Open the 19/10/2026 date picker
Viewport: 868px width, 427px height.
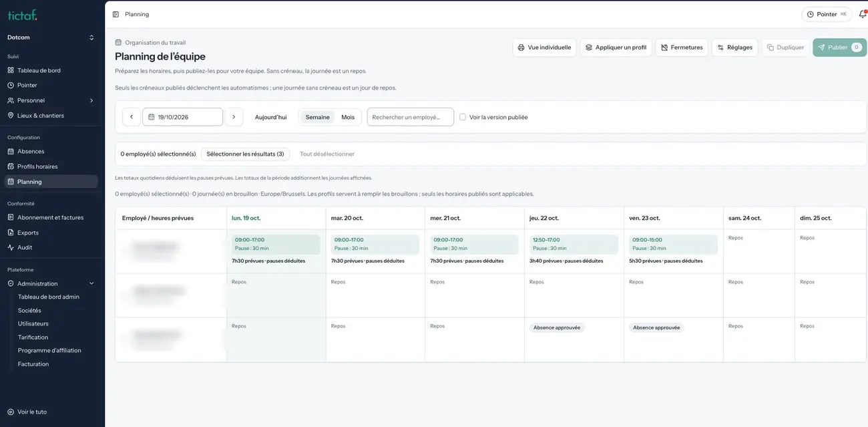click(183, 117)
